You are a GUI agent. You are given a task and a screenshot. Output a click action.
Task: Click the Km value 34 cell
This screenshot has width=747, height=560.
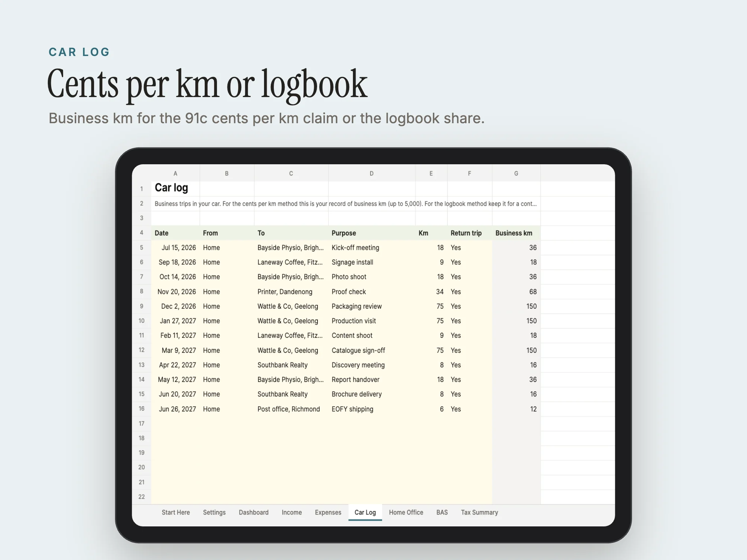[431, 292]
